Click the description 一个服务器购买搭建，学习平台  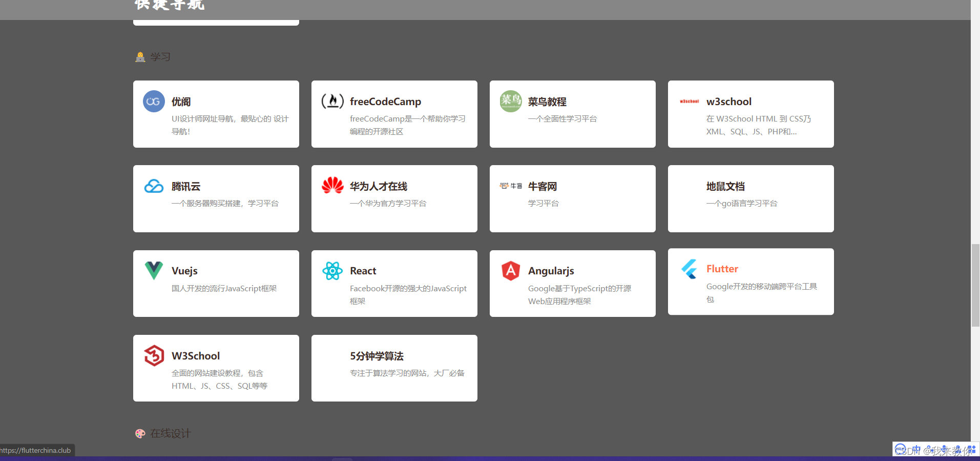225,203
